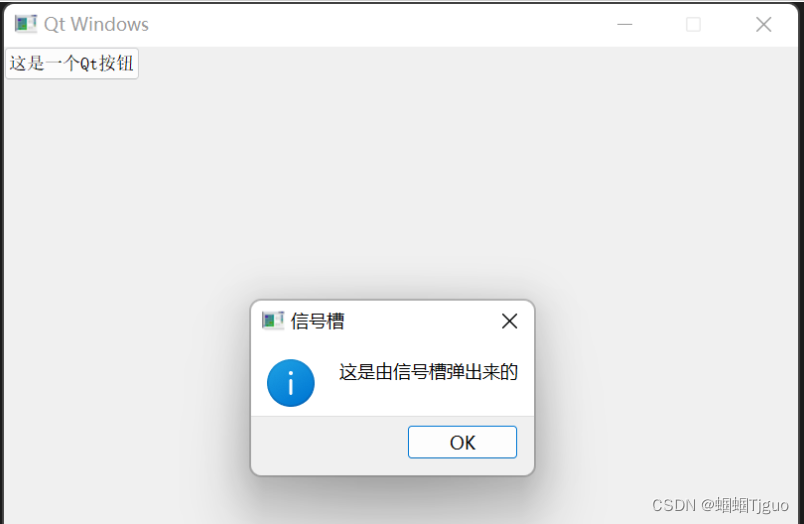Click the Qt Windows title bar app icon
This screenshot has width=804, height=524.
26,24
